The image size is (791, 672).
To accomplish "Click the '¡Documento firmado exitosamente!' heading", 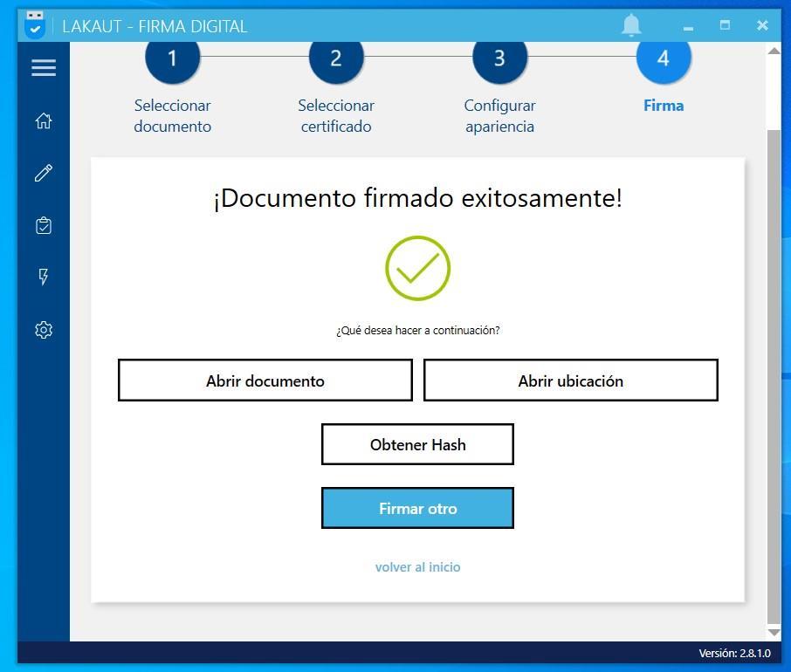I will click(x=417, y=198).
